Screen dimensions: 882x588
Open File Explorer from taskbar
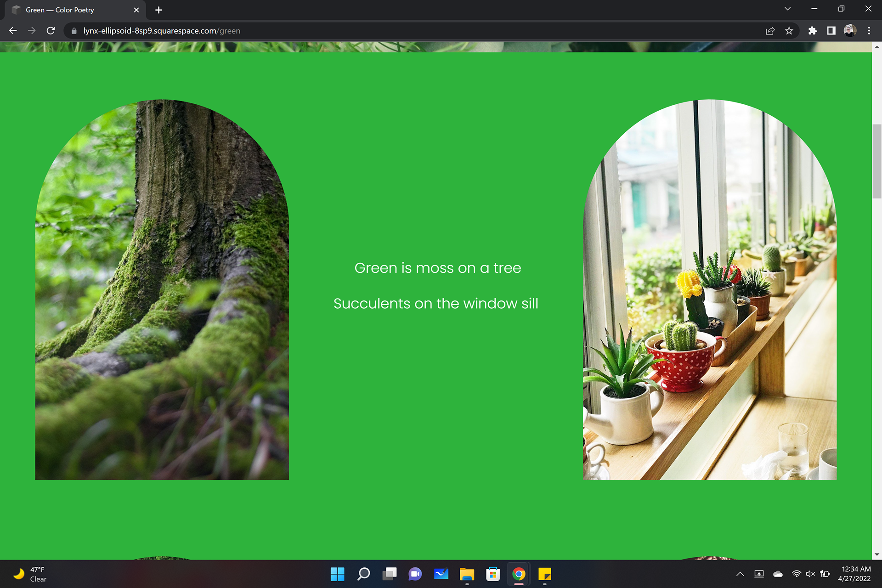pyautogui.click(x=467, y=574)
